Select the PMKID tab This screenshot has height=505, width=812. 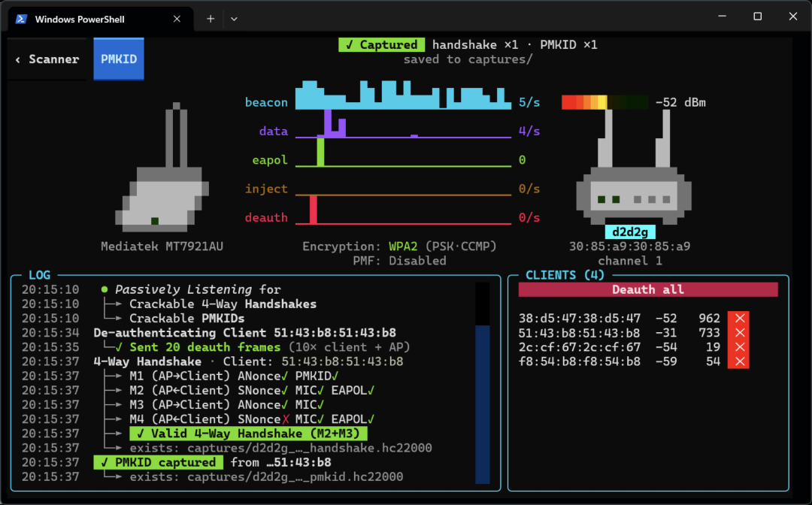point(119,59)
